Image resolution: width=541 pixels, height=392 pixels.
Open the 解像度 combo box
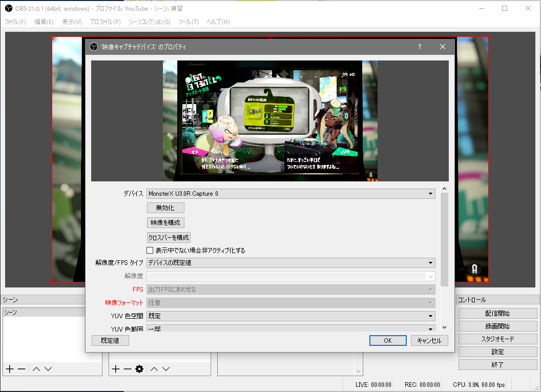(291, 276)
